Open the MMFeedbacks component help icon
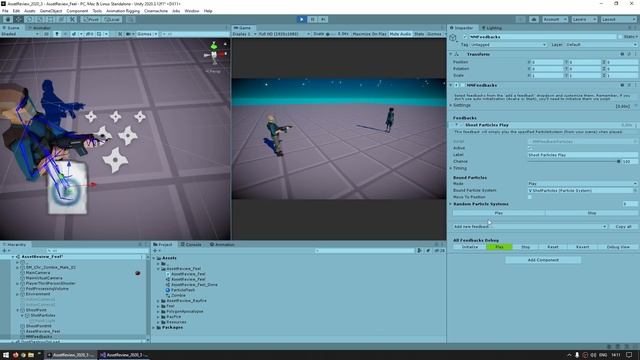 coord(622,85)
